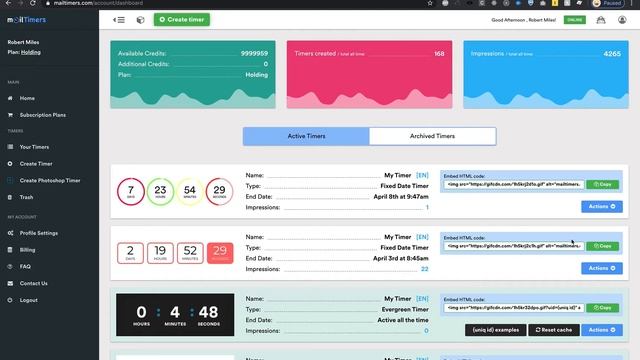The height and width of the screenshot is (360, 640).
Task: Open Actions dropdown for Evergreen timer
Action: (602, 330)
